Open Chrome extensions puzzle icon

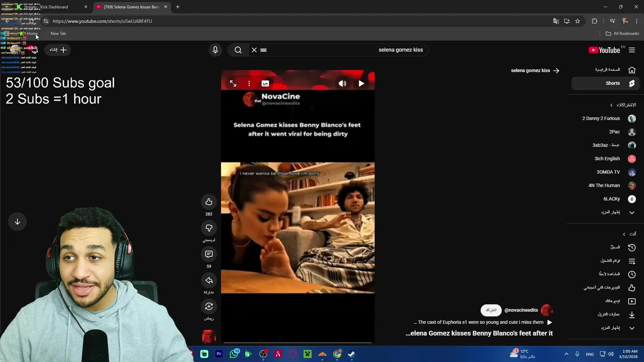(x=595, y=21)
